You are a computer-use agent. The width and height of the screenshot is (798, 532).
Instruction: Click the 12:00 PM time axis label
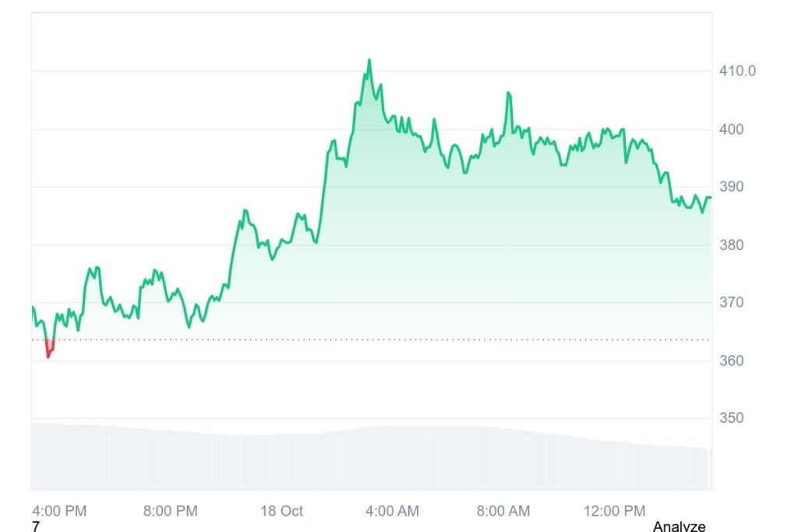[614, 511]
